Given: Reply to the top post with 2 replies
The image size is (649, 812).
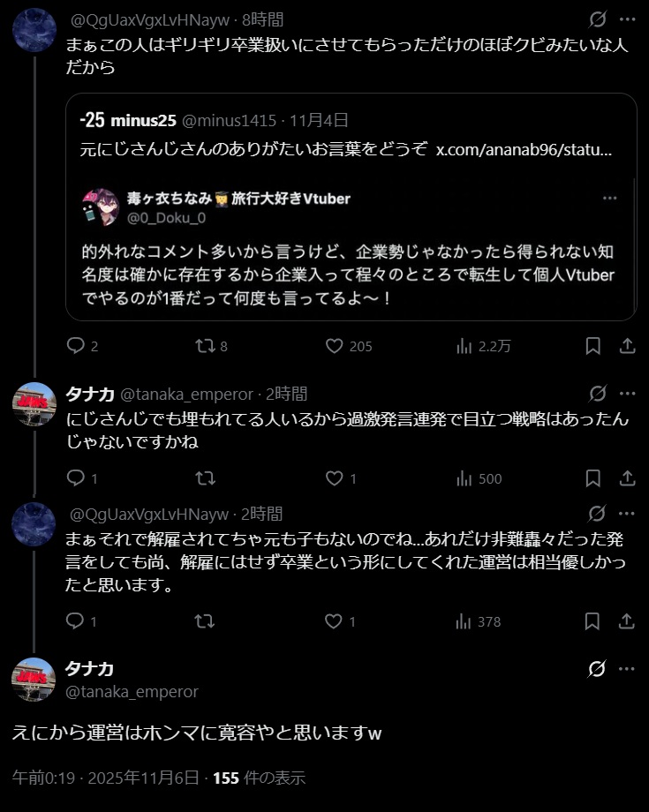Looking at the screenshot, I should click(x=76, y=346).
